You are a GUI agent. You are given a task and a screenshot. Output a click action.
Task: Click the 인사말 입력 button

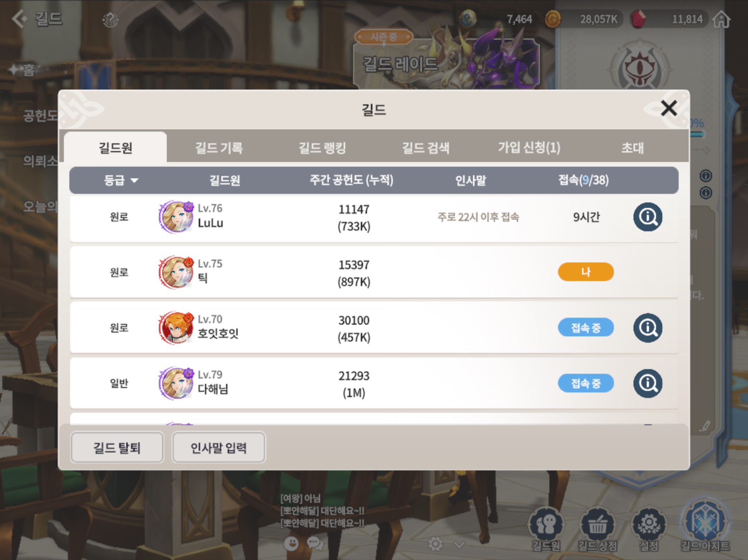coord(219,448)
